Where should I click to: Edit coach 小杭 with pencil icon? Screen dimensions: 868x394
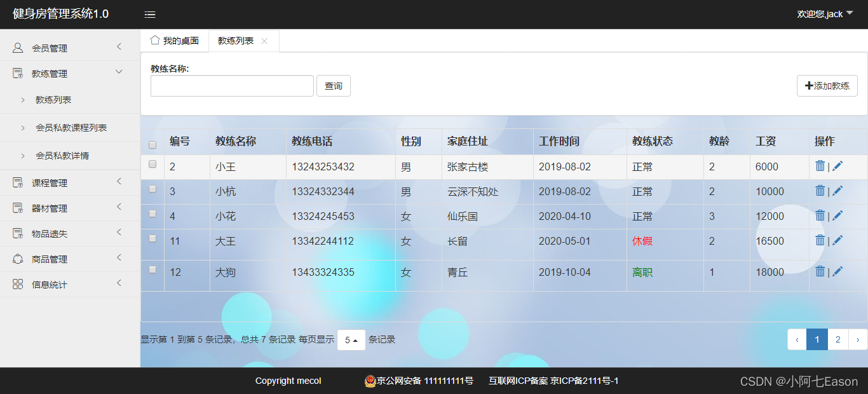pyautogui.click(x=837, y=191)
